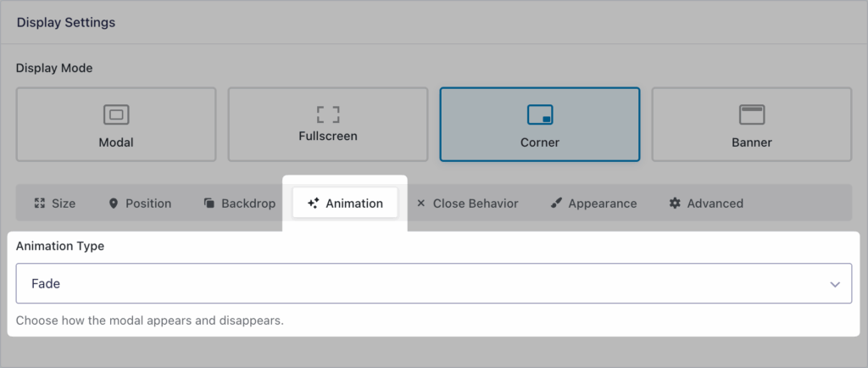Screen dimensions: 868x368
Task: Click the X icon beside Close Behavior
Action: 421,204
